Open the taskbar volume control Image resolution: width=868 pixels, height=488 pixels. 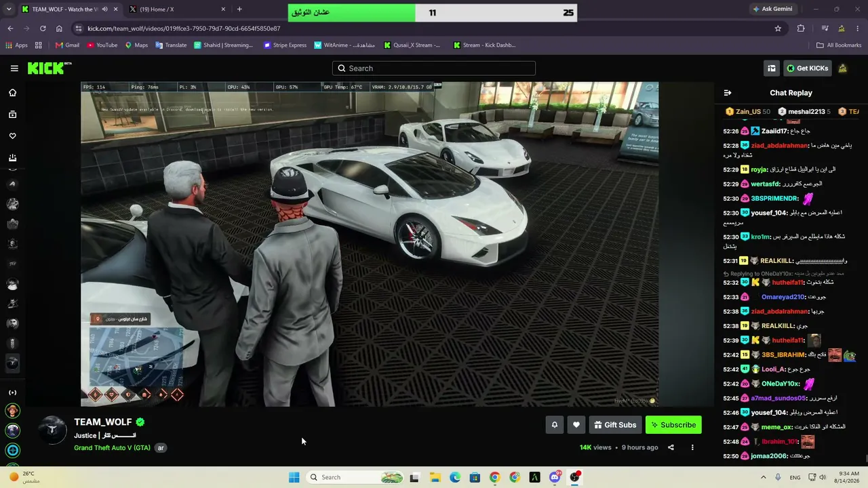click(823, 477)
